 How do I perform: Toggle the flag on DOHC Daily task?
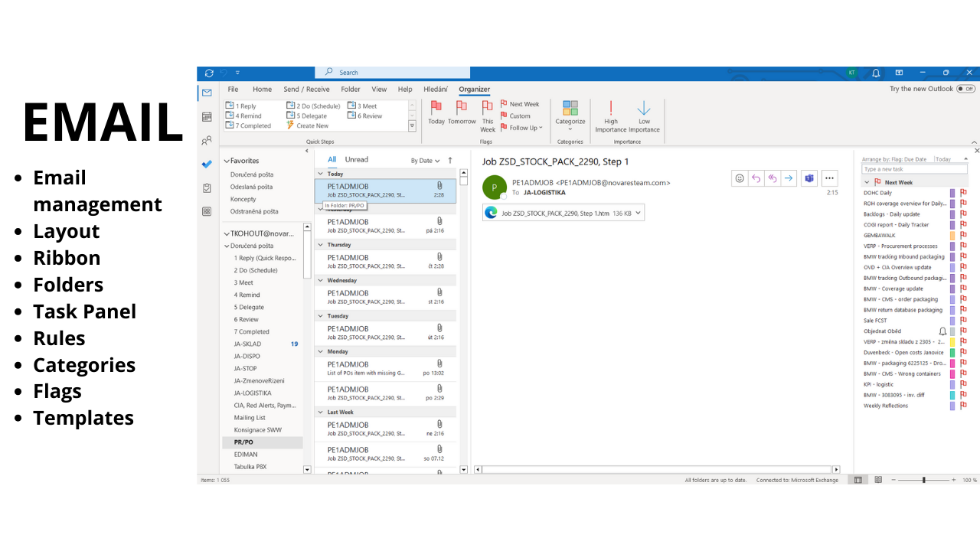[x=963, y=193]
